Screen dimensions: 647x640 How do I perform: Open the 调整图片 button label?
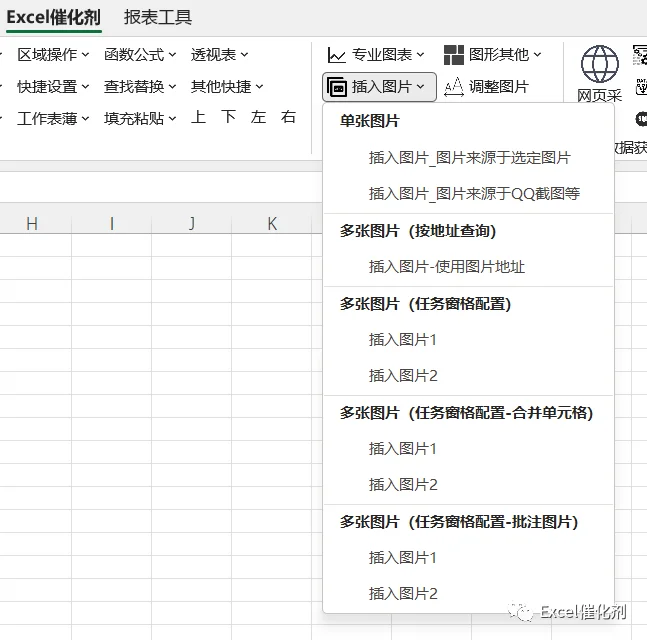coord(499,87)
